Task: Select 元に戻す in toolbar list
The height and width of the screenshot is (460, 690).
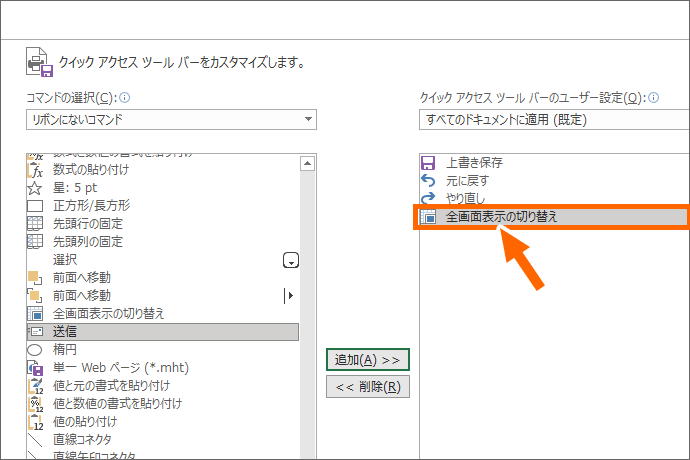Action: tap(467, 180)
